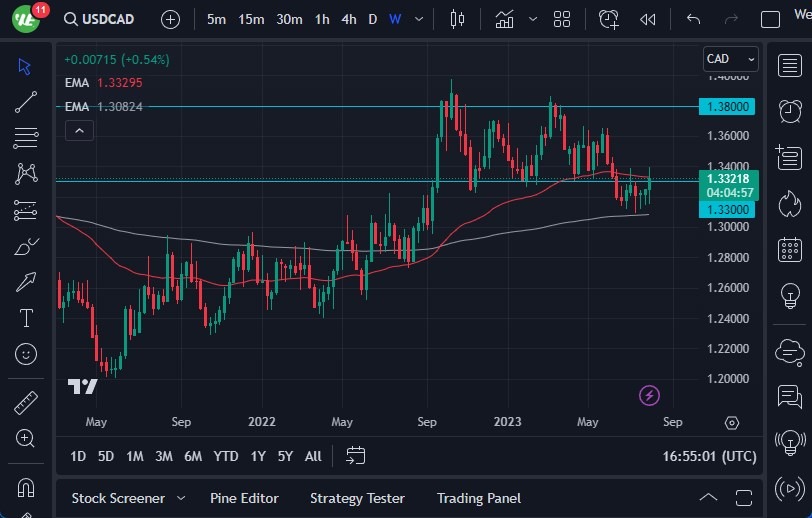Select the trend line drawing tool

[26, 101]
